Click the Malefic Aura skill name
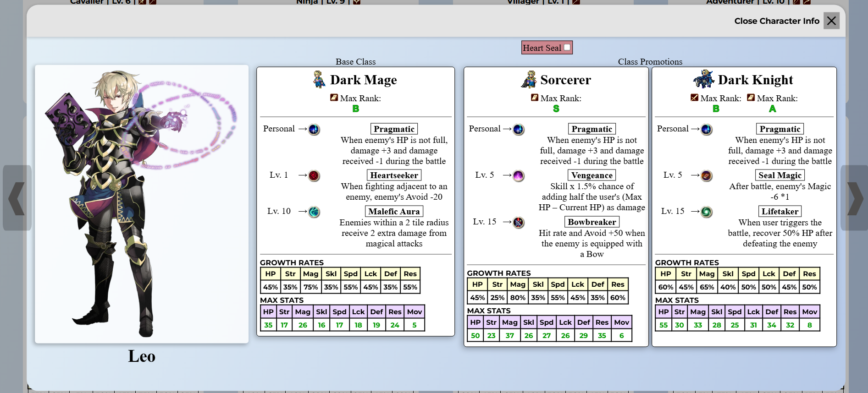 (394, 211)
